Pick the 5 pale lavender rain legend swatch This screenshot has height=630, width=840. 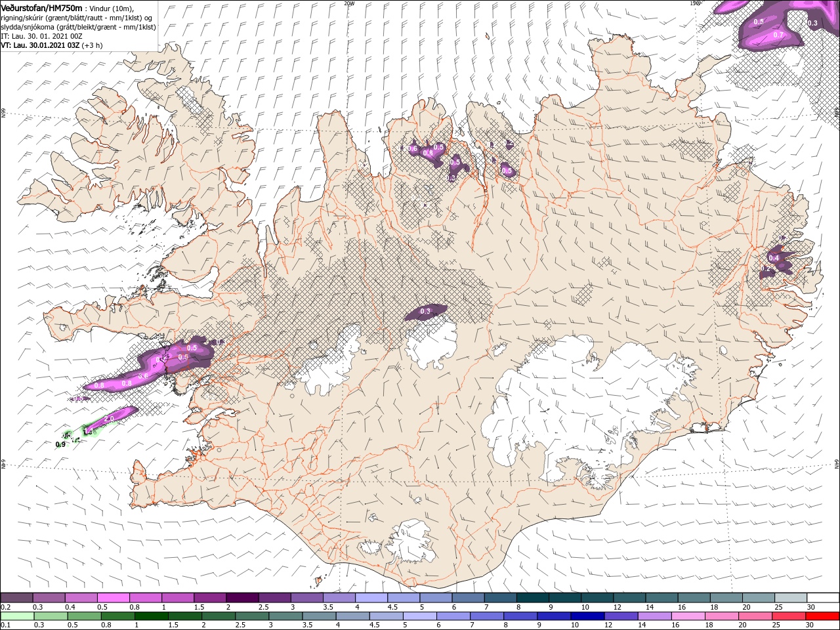(x=419, y=616)
